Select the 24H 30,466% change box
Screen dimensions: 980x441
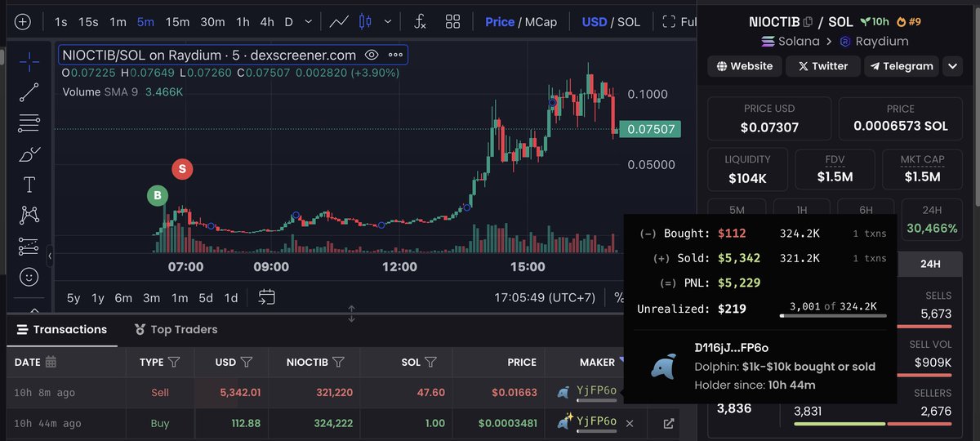[x=931, y=220]
